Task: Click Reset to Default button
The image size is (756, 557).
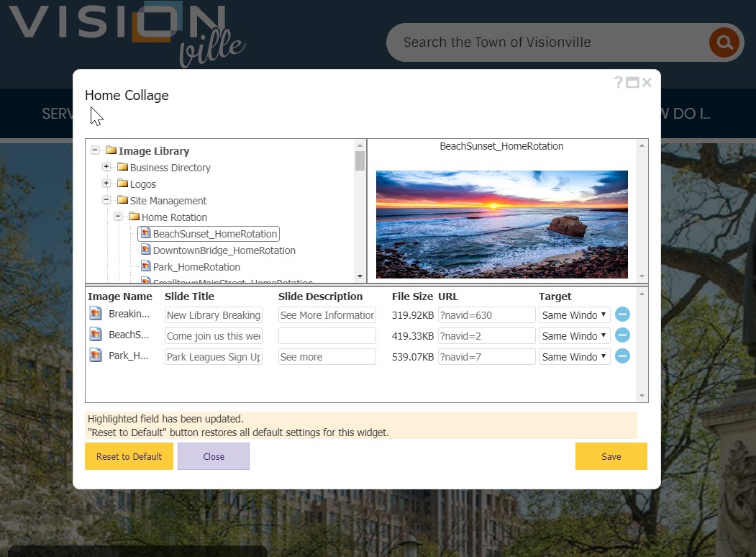Action: [x=129, y=456]
